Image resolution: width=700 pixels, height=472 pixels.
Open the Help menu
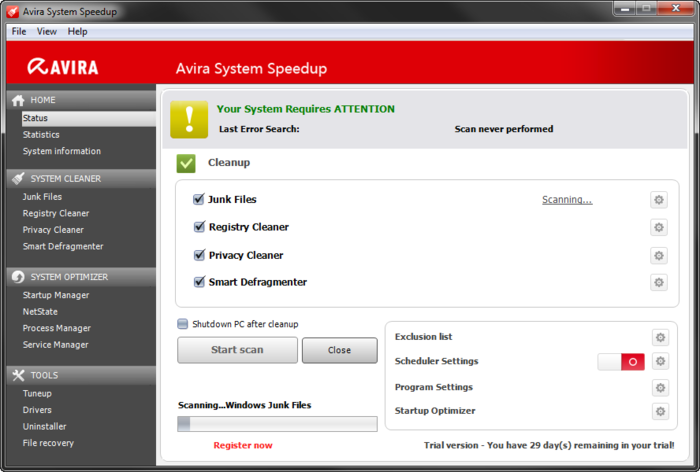(x=77, y=31)
